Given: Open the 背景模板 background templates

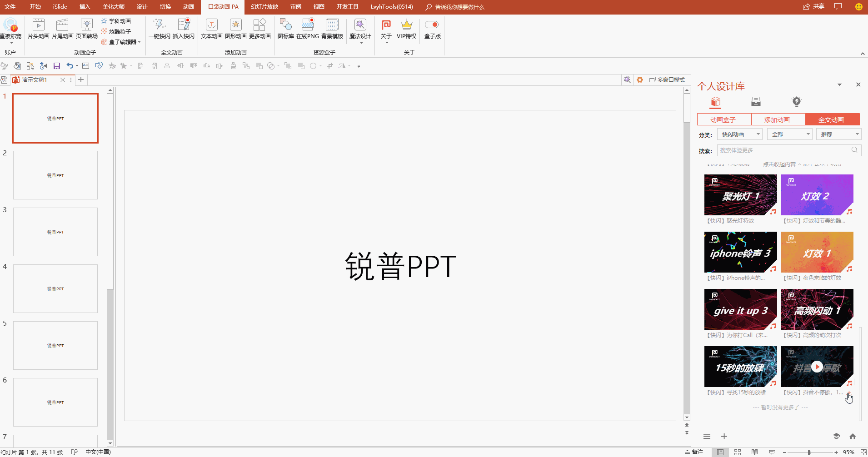Looking at the screenshot, I should coord(332,29).
